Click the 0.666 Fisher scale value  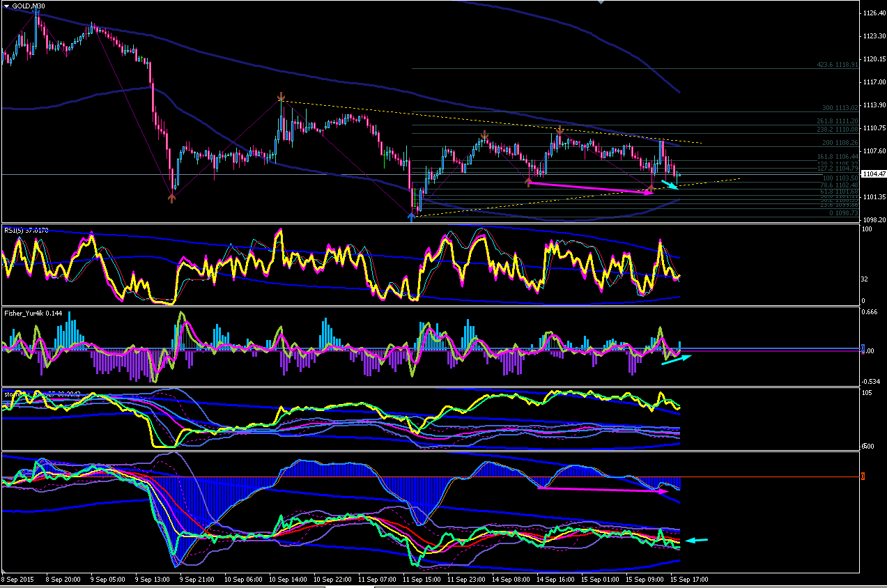(x=870, y=312)
